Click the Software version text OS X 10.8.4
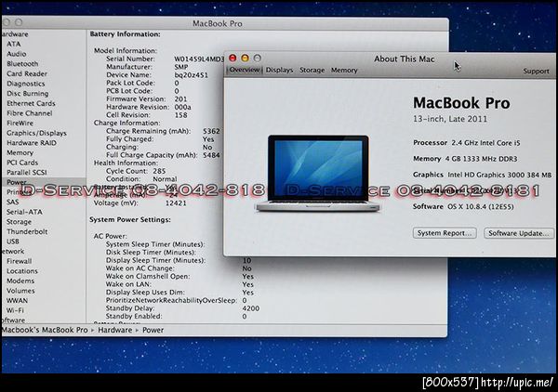The width and height of the screenshot is (558, 392). [481, 207]
